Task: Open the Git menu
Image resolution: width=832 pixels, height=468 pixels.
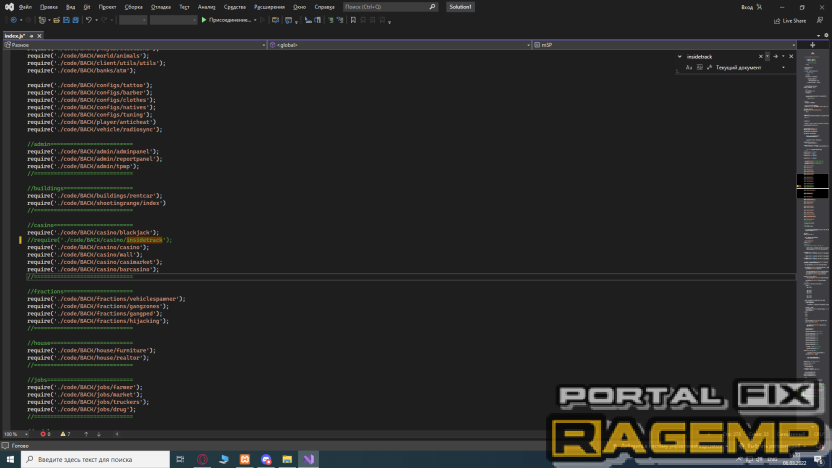Action: click(x=86, y=7)
